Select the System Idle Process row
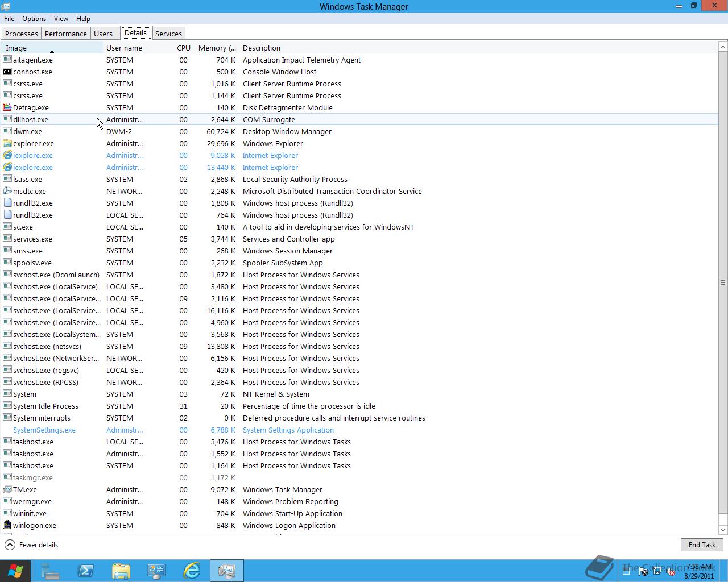This screenshot has width=728, height=582. coord(359,406)
